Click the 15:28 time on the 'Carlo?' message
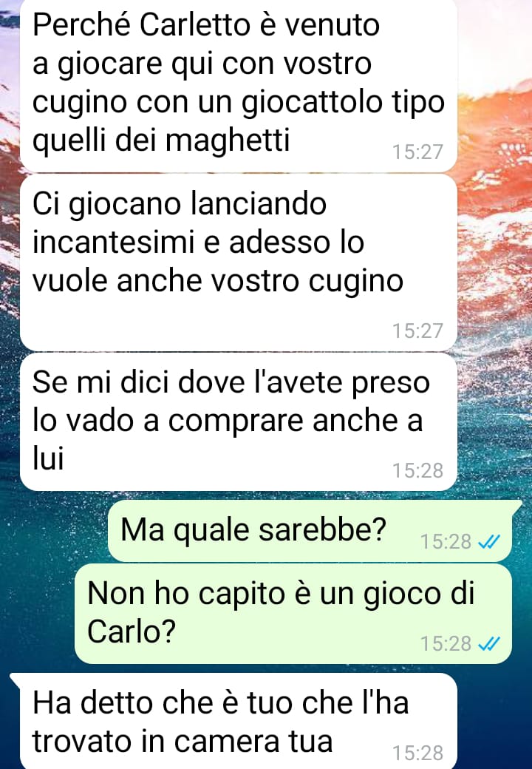Screen dimensions: 532x769 (446, 643)
